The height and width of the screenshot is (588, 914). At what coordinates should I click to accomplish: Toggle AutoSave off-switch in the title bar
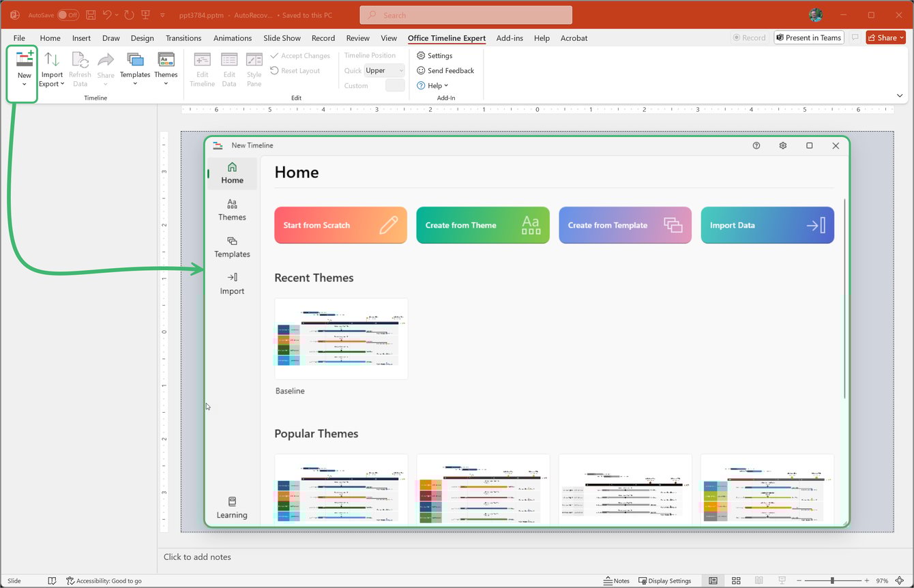tap(68, 14)
